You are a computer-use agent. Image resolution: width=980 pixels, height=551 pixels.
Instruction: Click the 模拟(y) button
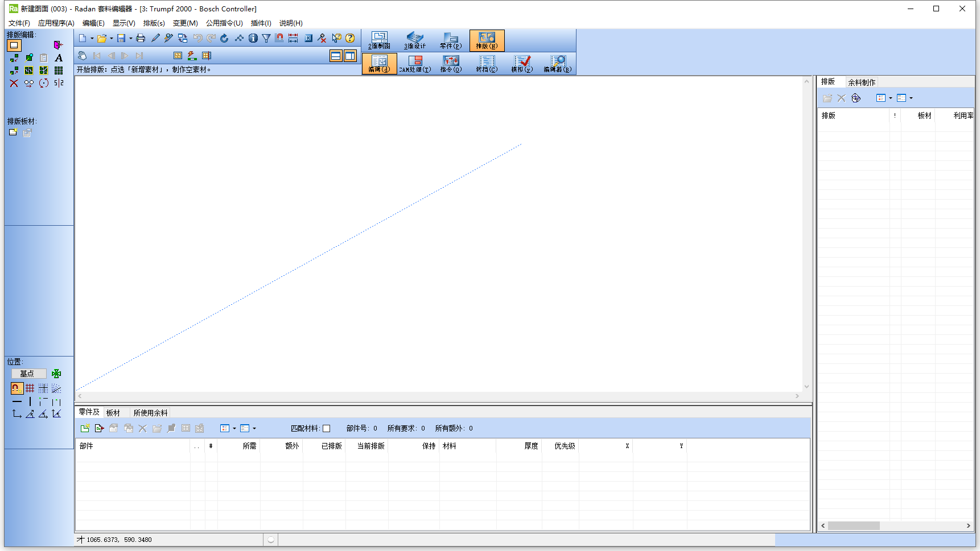[522, 64]
